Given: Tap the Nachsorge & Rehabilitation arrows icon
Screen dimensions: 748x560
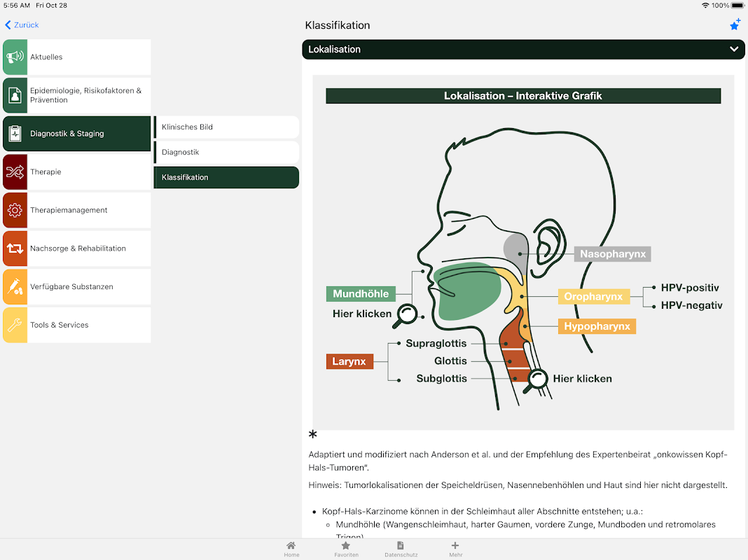Looking at the screenshot, I should 15,248.
